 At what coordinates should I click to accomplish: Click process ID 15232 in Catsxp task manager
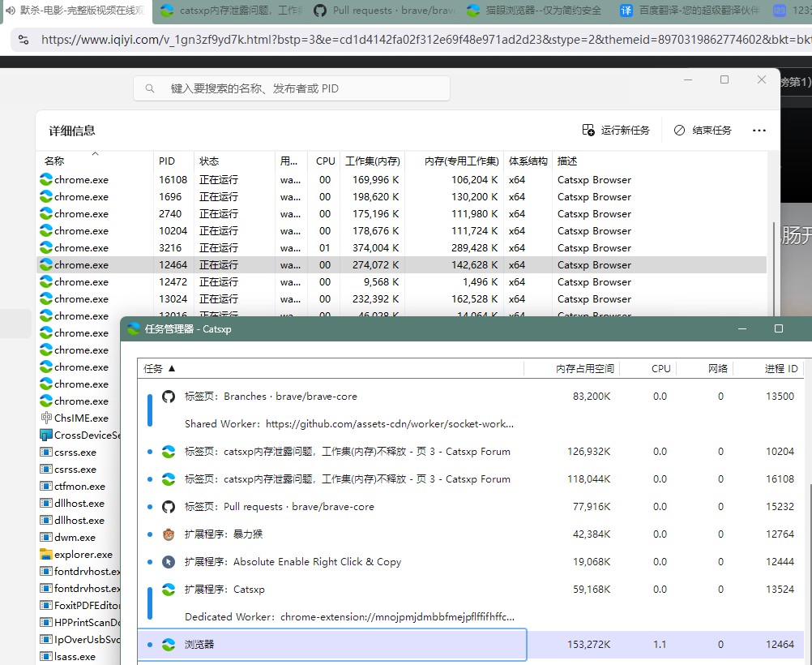click(780, 506)
